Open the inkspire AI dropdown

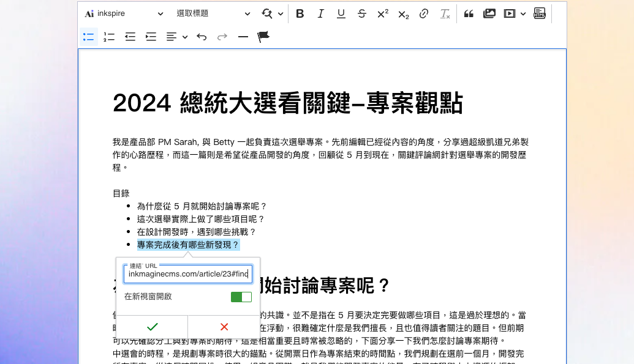coord(124,13)
